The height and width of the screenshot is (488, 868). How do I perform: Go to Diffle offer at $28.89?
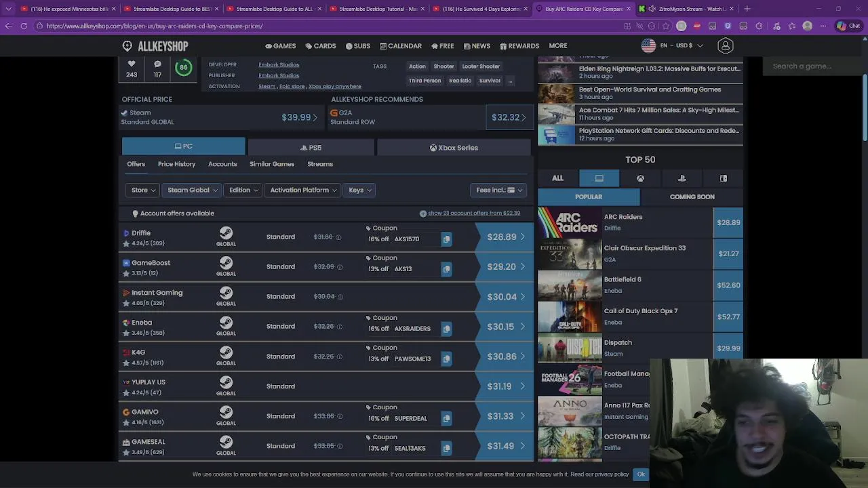click(x=506, y=237)
